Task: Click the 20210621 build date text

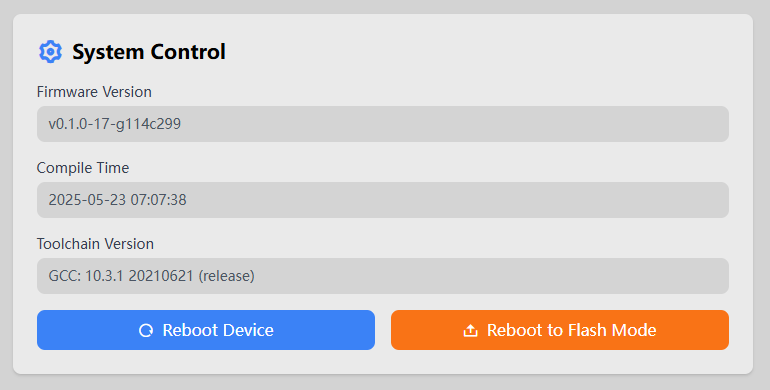Action: point(161,276)
